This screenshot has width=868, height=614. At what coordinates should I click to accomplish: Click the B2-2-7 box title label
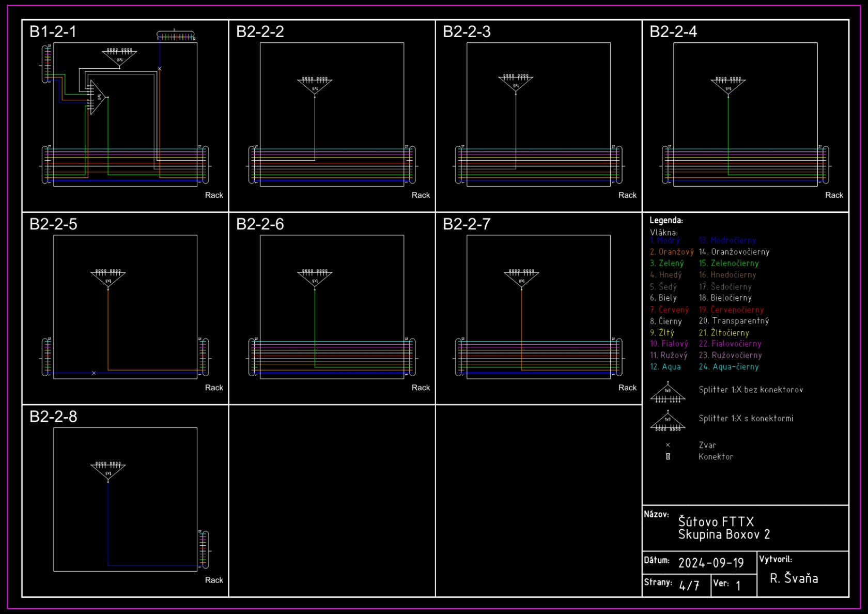pyautogui.click(x=467, y=224)
